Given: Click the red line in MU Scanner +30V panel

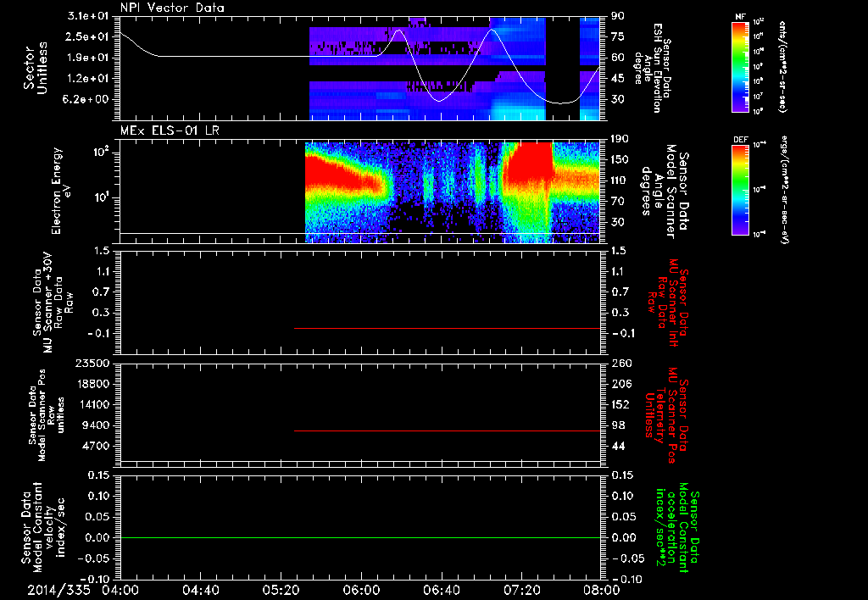Looking at the screenshot, I should click(x=448, y=328).
